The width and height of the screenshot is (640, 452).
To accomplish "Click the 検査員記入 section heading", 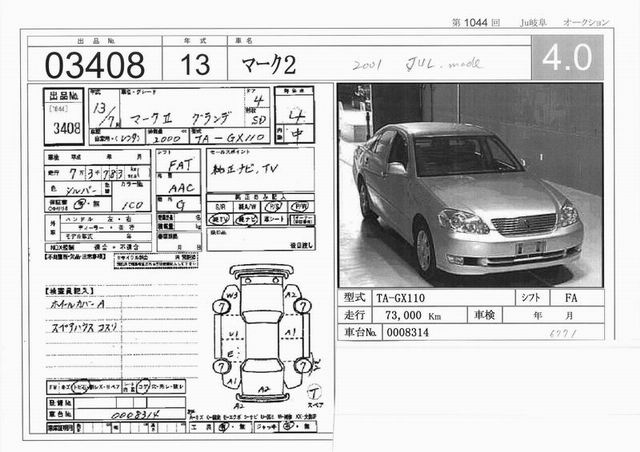I will (x=69, y=291).
